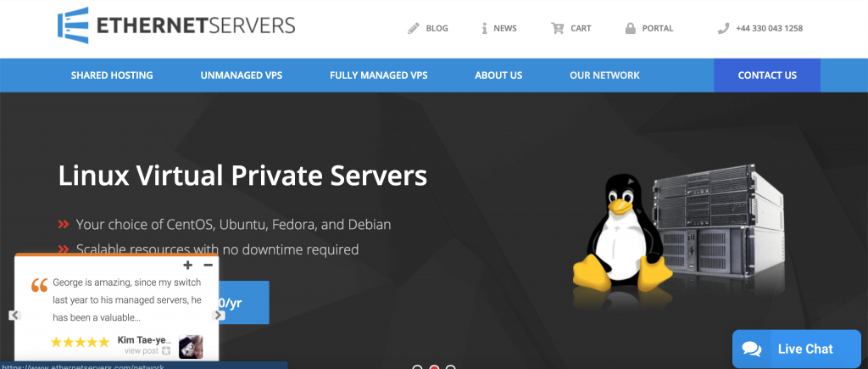Collapse the review widget with minus icon
868x369 pixels.
[209, 265]
